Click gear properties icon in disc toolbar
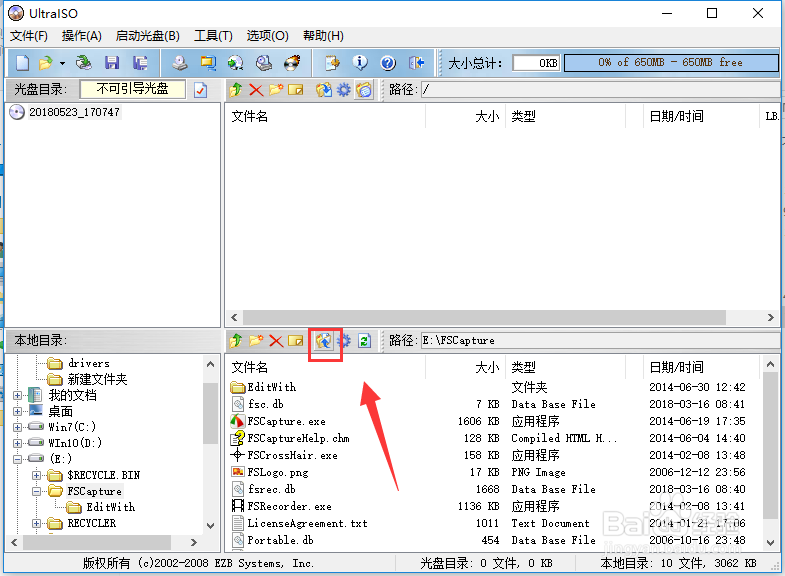The image size is (785, 576). pyautogui.click(x=344, y=90)
